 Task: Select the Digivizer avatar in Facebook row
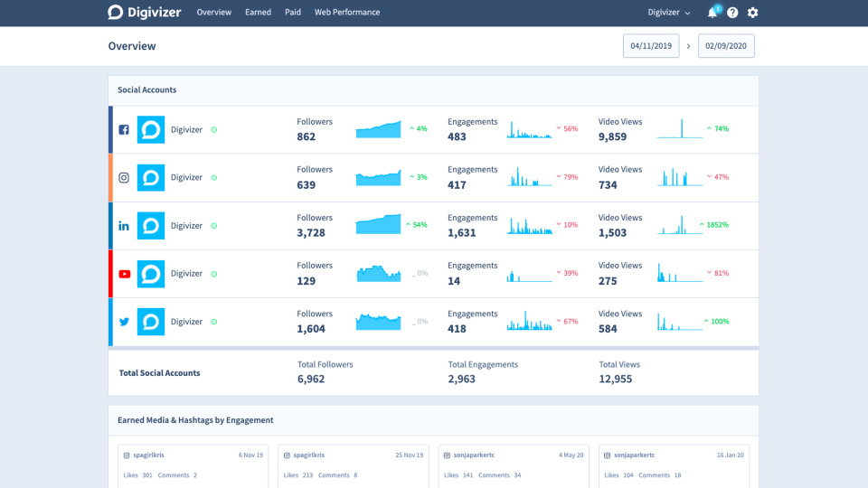coord(151,129)
